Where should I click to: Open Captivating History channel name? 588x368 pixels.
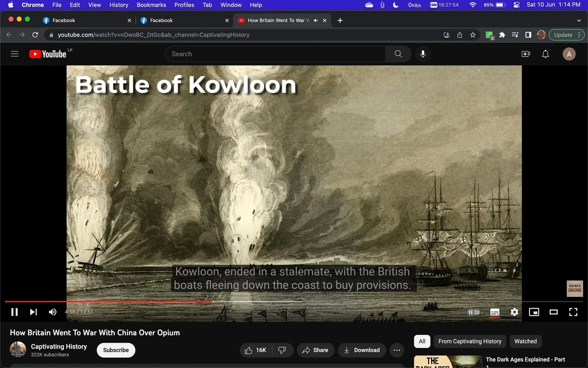click(59, 346)
